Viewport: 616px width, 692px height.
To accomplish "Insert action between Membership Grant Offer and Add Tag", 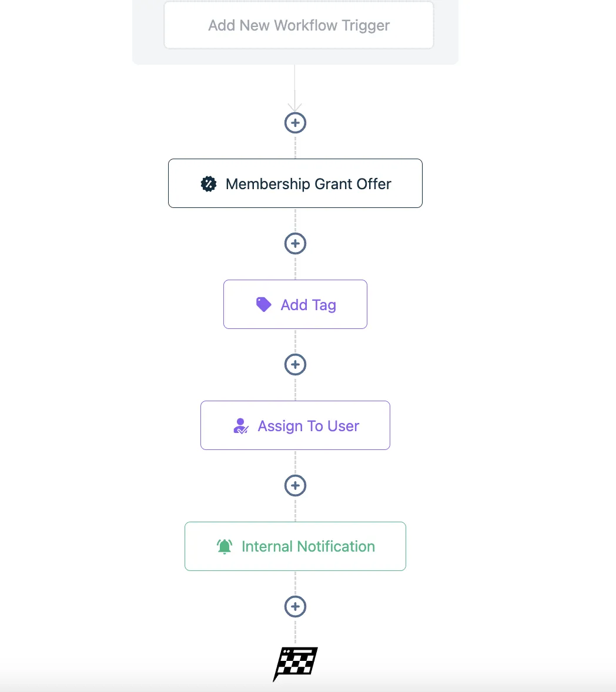I will click(x=295, y=244).
